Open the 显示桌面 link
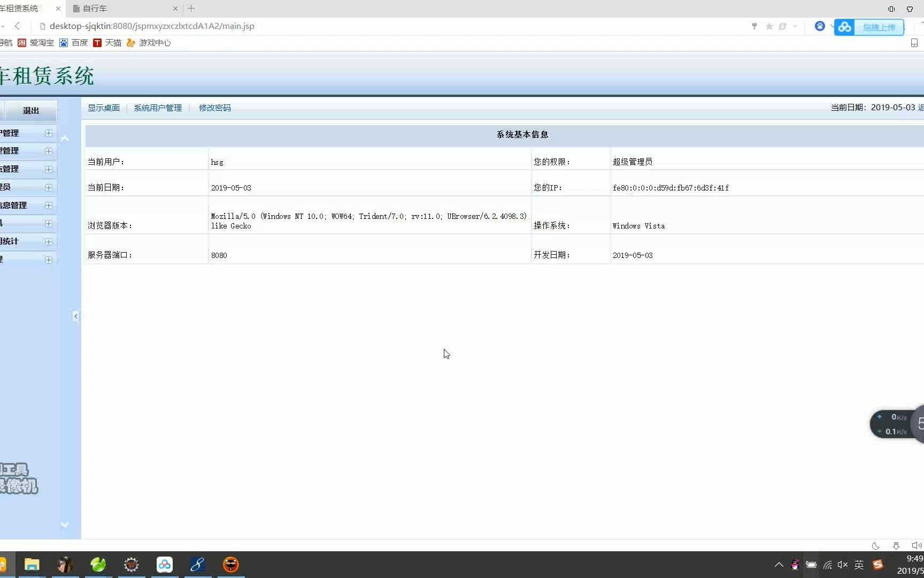The height and width of the screenshot is (578, 924). pos(104,108)
